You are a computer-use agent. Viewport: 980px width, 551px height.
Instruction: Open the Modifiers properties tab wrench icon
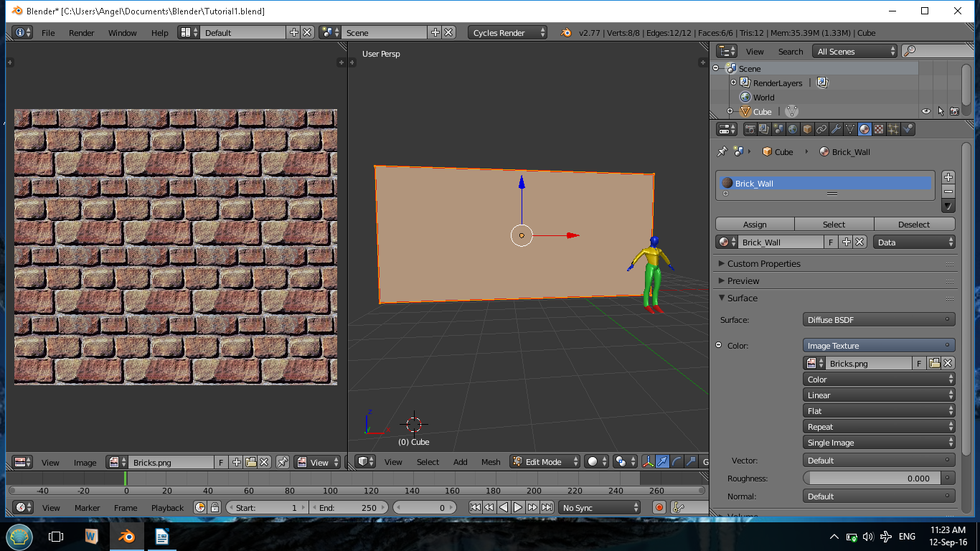(836, 129)
